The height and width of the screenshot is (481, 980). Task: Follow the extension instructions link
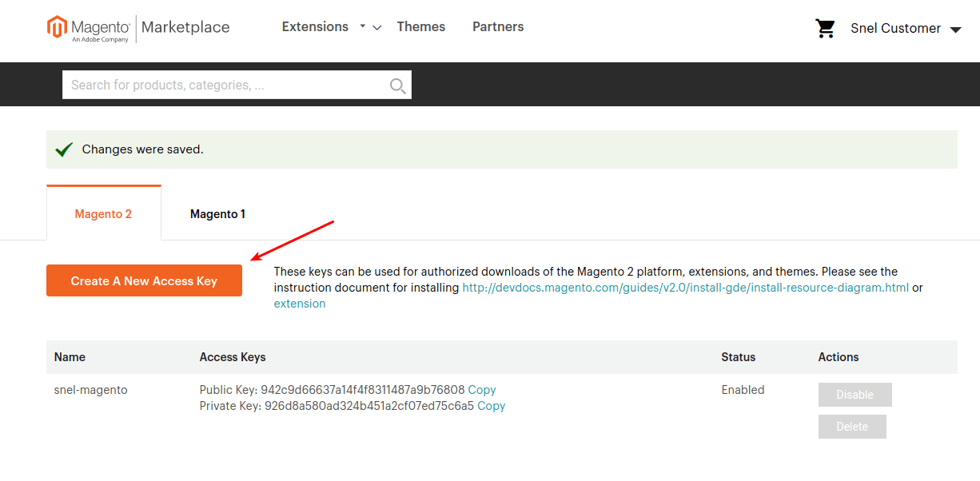pyautogui.click(x=300, y=304)
